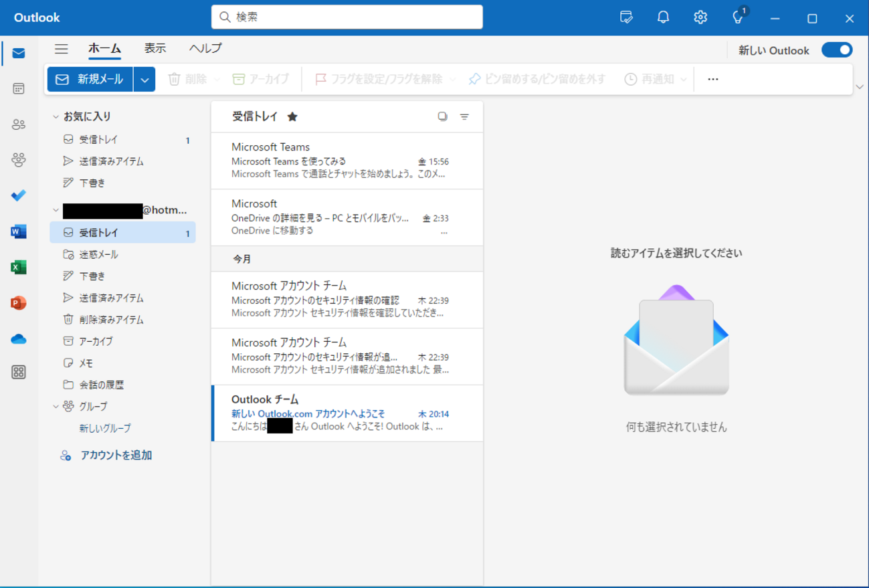Open the 削除 dropdown arrow
Viewport: 869px width, 588px height.
pyautogui.click(x=217, y=80)
